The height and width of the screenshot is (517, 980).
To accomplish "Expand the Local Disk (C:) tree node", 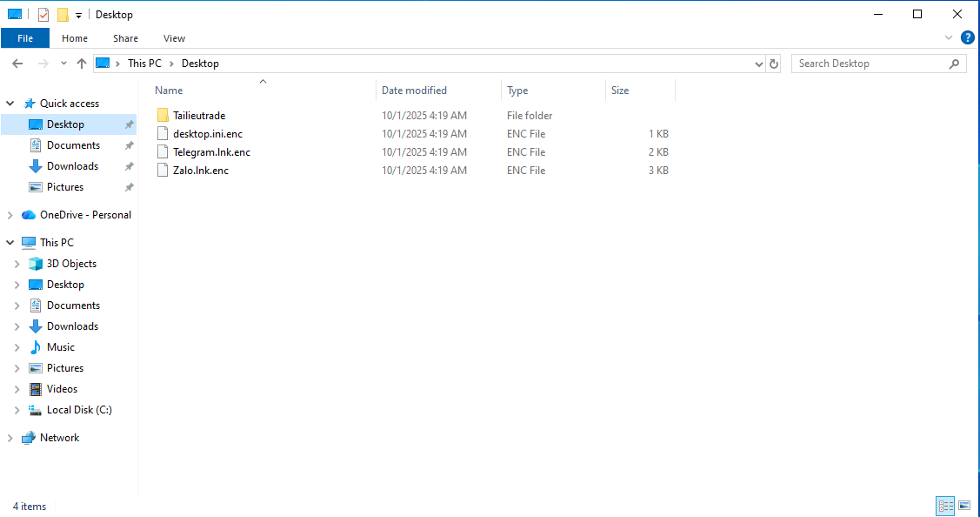I will pos(17,410).
